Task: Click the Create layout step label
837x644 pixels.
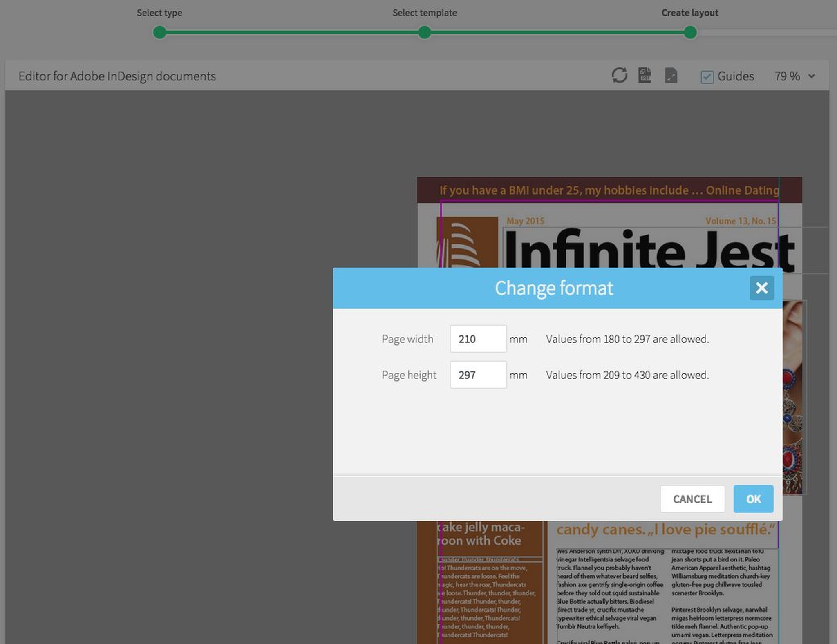Action: coord(689,13)
